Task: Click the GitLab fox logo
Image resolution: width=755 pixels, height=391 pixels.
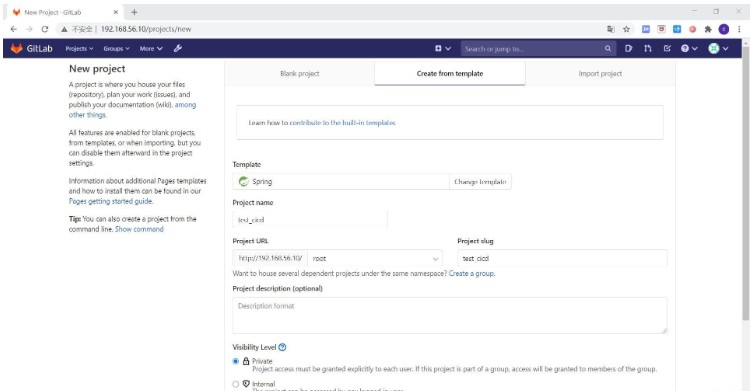Action: click(16, 49)
